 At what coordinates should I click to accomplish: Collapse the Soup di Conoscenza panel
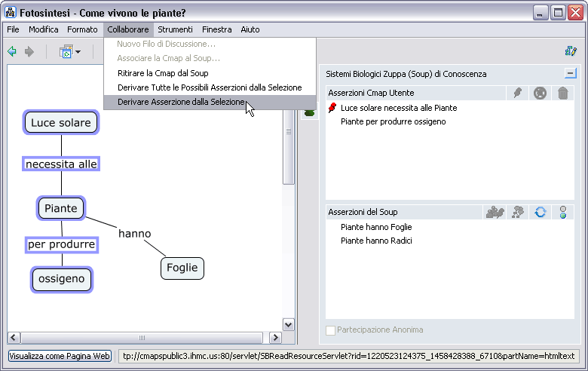570,74
